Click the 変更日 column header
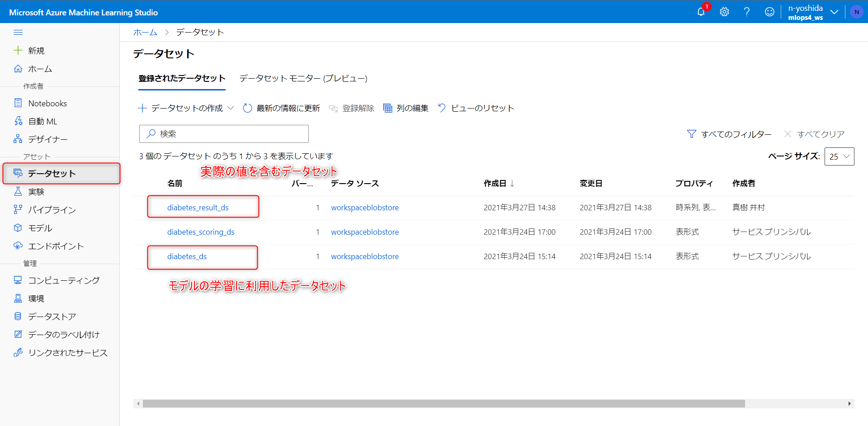 [591, 183]
